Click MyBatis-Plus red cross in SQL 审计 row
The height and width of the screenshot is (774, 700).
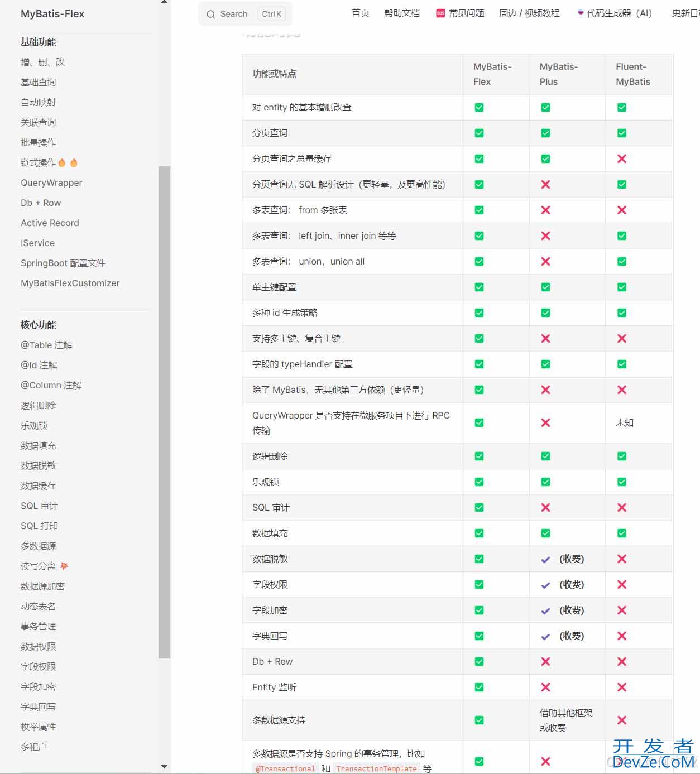click(x=545, y=507)
